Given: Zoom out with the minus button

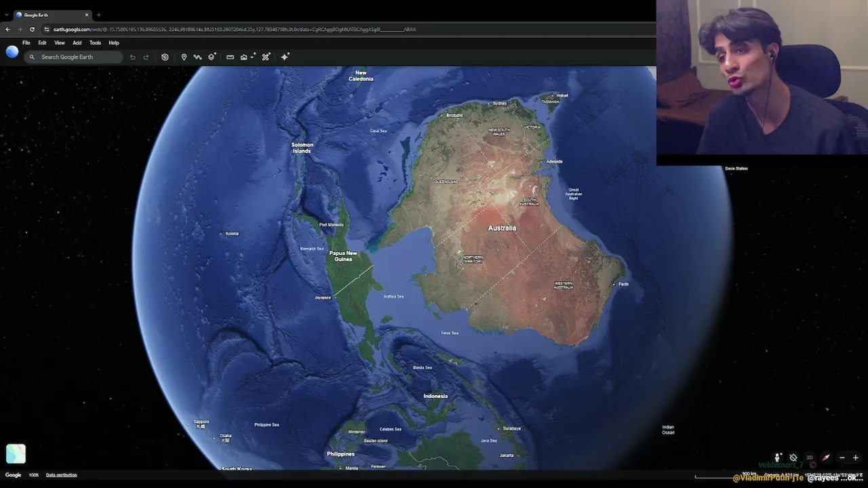Looking at the screenshot, I should point(842,457).
